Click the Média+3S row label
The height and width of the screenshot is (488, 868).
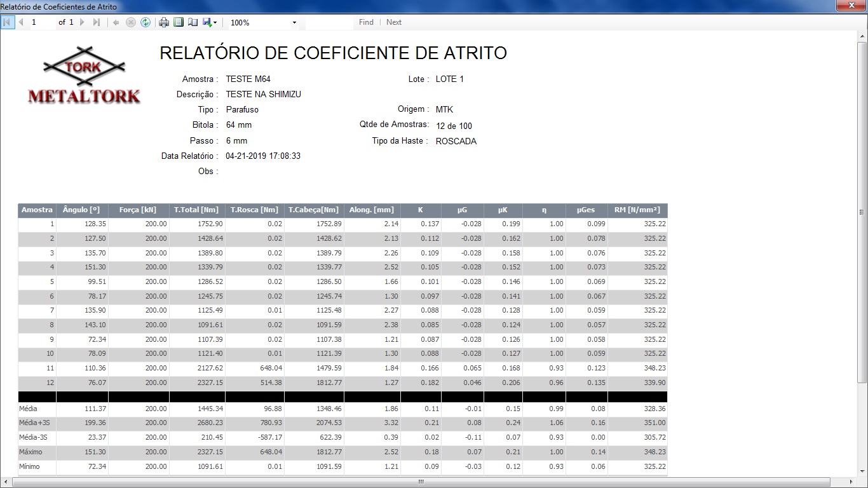point(33,423)
